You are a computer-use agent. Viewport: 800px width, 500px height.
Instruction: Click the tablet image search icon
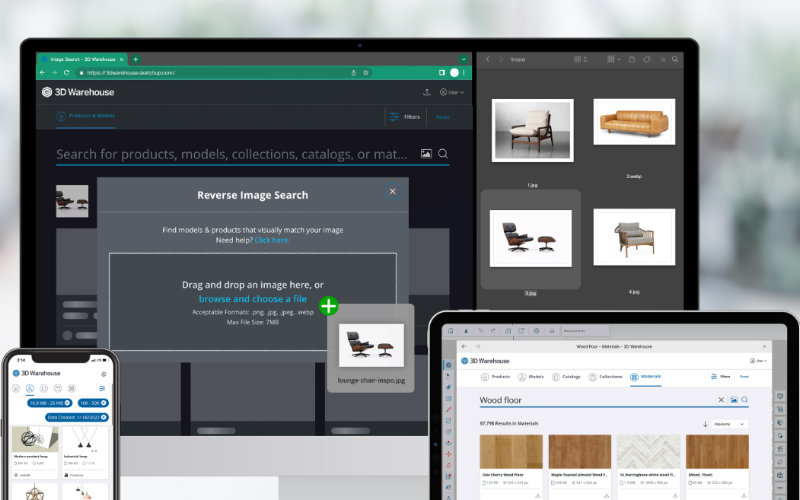coord(733,400)
